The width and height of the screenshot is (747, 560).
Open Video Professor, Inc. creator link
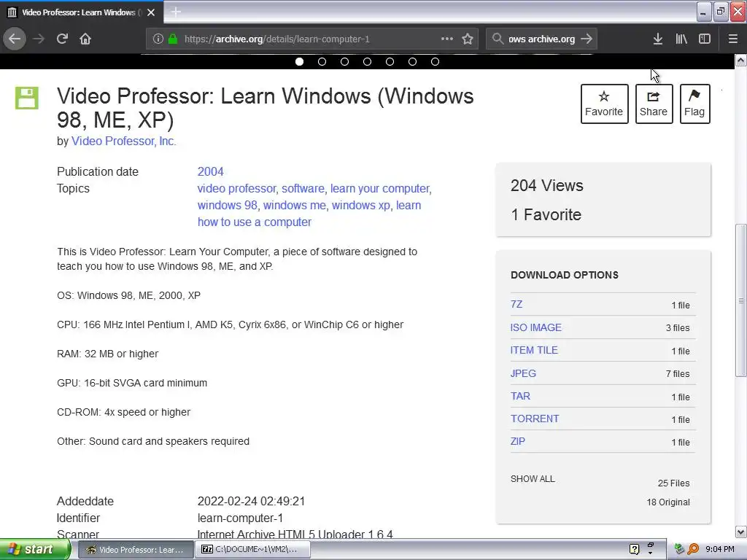pyautogui.click(x=124, y=141)
